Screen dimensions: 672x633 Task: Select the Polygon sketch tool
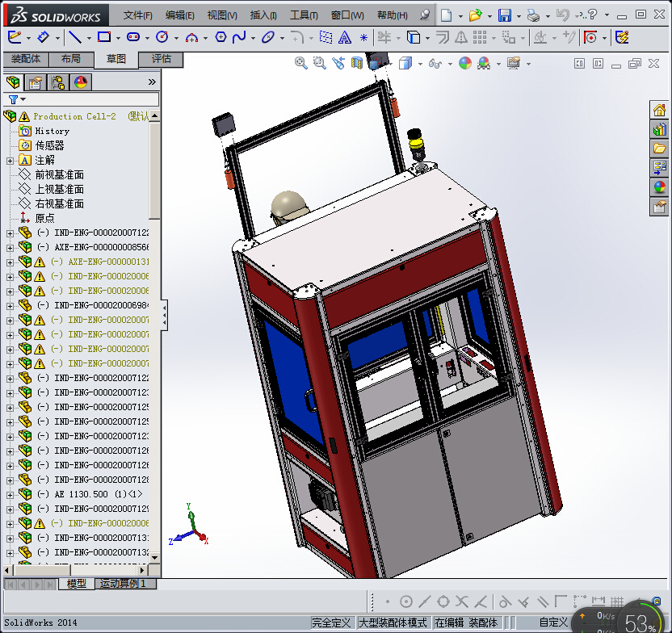(x=220, y=37)
